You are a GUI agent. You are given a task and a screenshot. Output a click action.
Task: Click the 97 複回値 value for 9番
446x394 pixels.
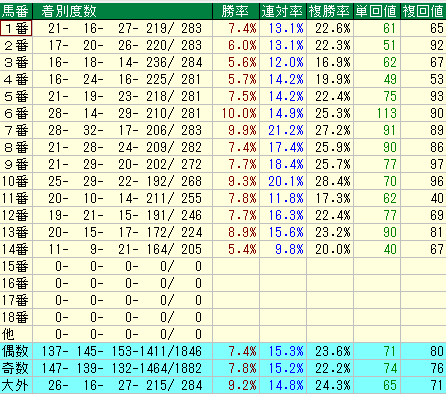(437, 164)
